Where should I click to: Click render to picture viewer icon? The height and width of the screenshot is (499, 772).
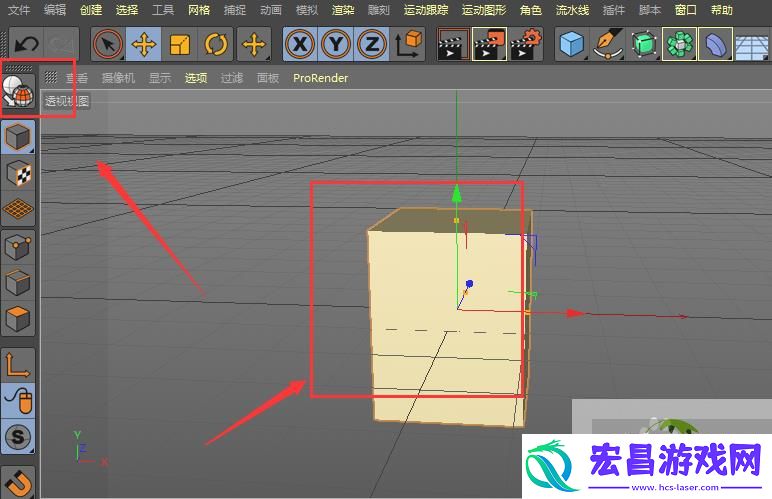(x=489, y=45)
